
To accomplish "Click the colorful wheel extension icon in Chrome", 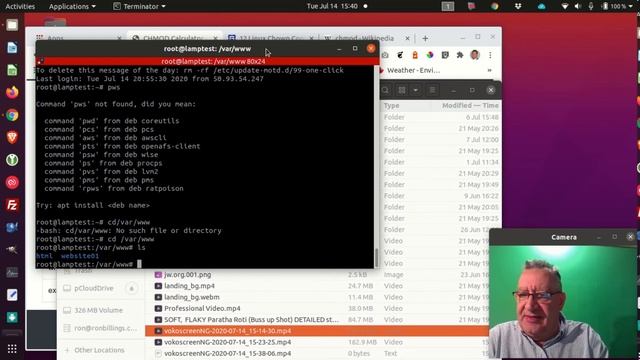I will (x=430, y=55).
